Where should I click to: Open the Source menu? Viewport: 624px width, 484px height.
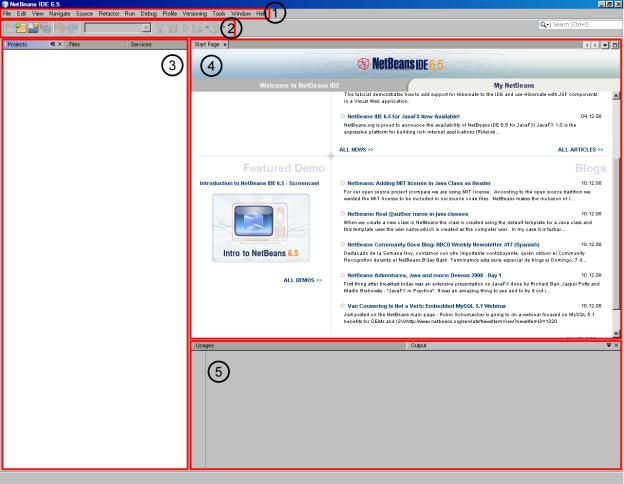[84, 14]
